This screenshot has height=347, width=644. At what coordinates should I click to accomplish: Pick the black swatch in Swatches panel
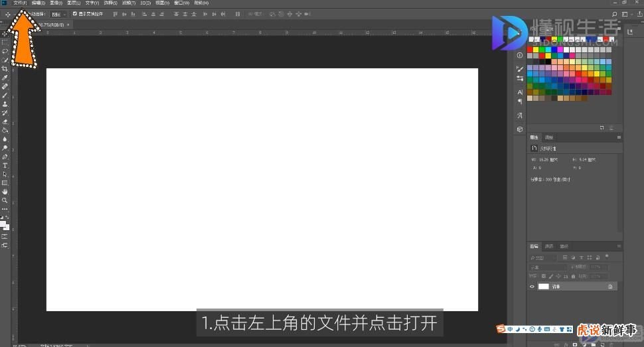548,62
